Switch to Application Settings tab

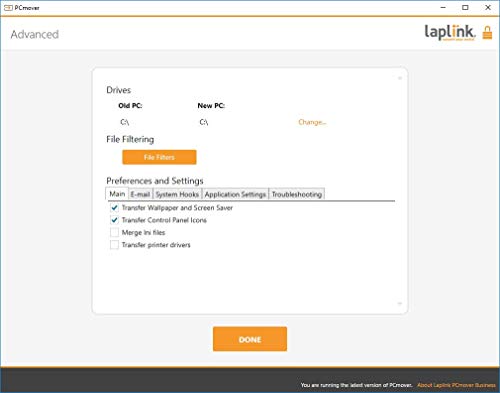tap(235, 194)
